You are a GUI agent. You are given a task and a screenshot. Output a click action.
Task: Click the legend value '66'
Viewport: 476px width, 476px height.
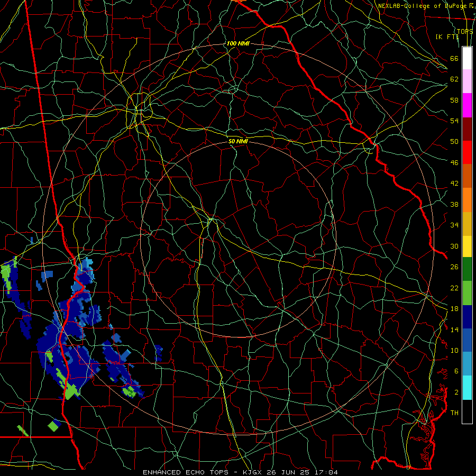point(454,59)
